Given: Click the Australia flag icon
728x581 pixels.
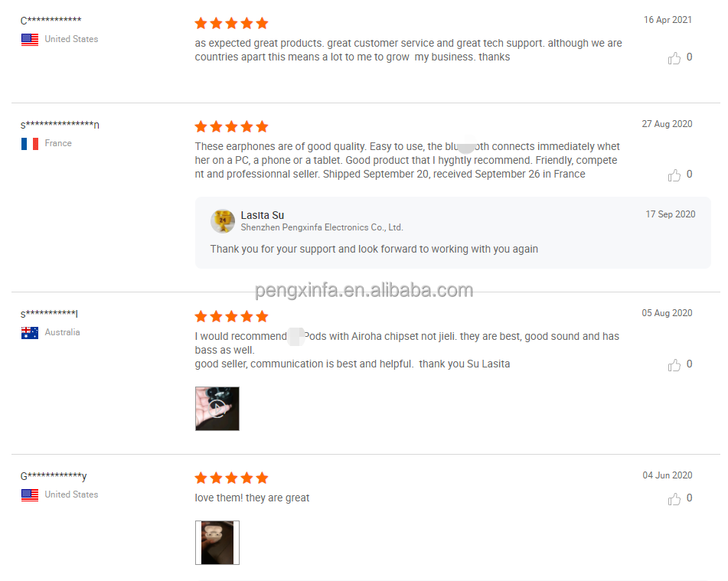Looking at the screenshot, I should point(30,332).
